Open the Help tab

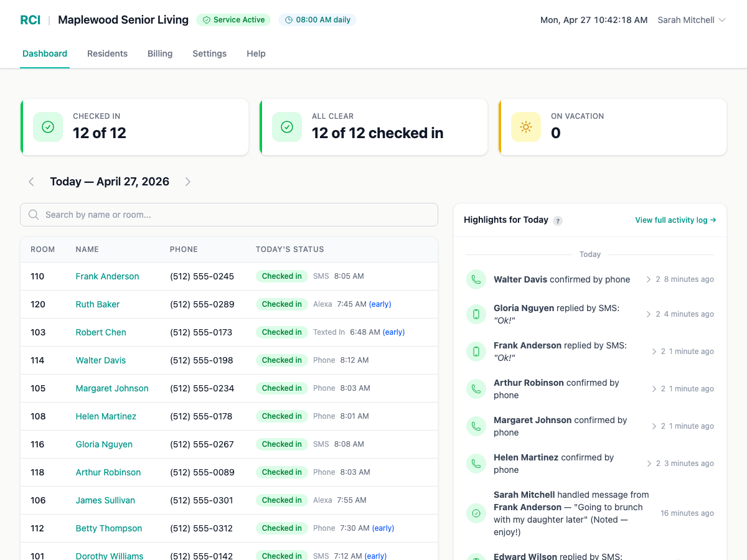pyautogui.click(x=256, y=54)
